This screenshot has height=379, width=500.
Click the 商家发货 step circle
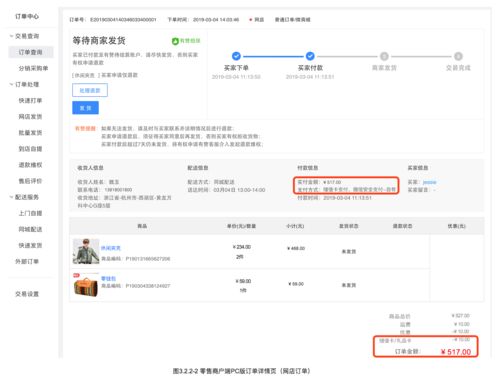click(384, 56)
